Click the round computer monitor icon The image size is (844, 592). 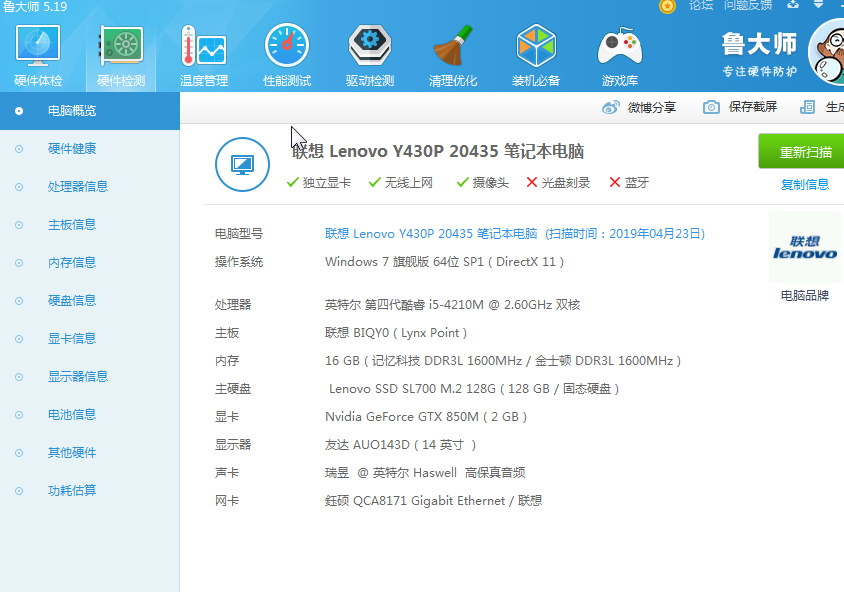pyautogui.click(x=242, y=164)
